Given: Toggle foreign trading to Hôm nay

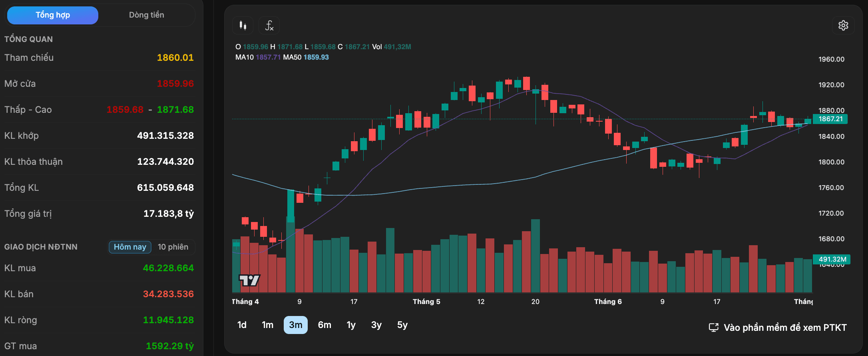Looking at the screenshot, I should coord(130,247).
